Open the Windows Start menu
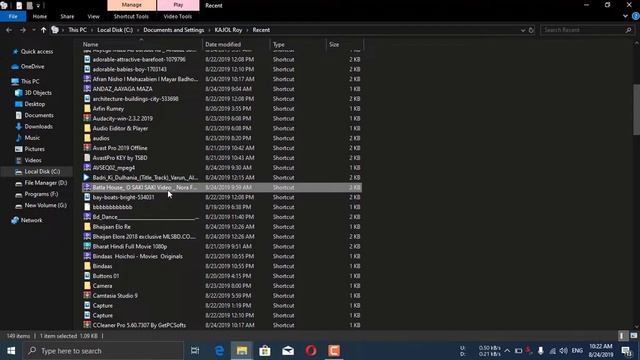The width and height of the screenshot is (640, 360). [11, 351]
